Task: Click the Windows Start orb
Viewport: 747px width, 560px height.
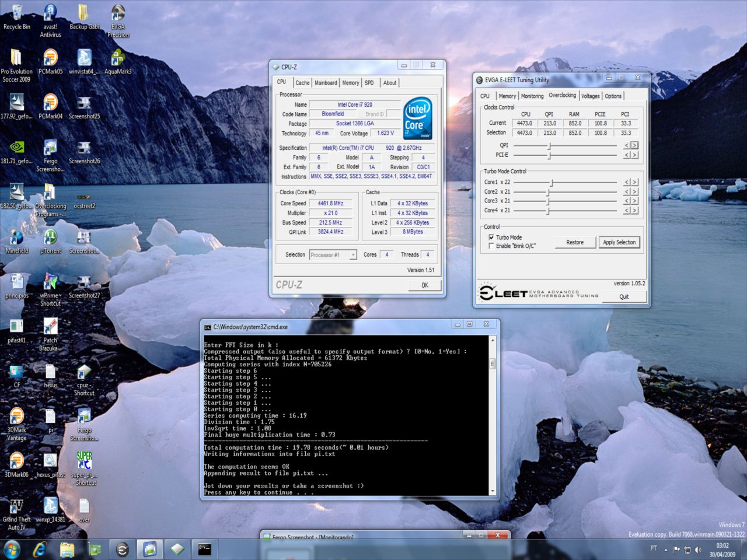Action: coord(12,549)
